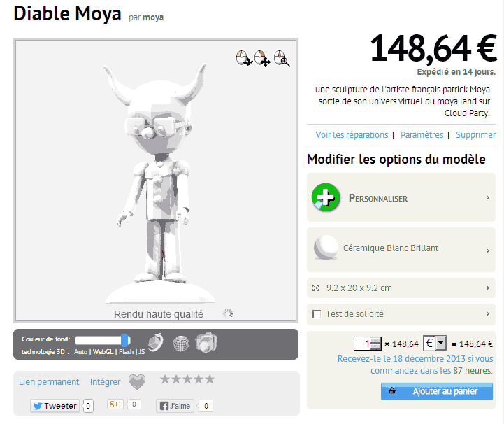This screenshot has height=424, width=504.
Task: Click the pan mouse-control icon in viewer
Action: coord(263,58)
